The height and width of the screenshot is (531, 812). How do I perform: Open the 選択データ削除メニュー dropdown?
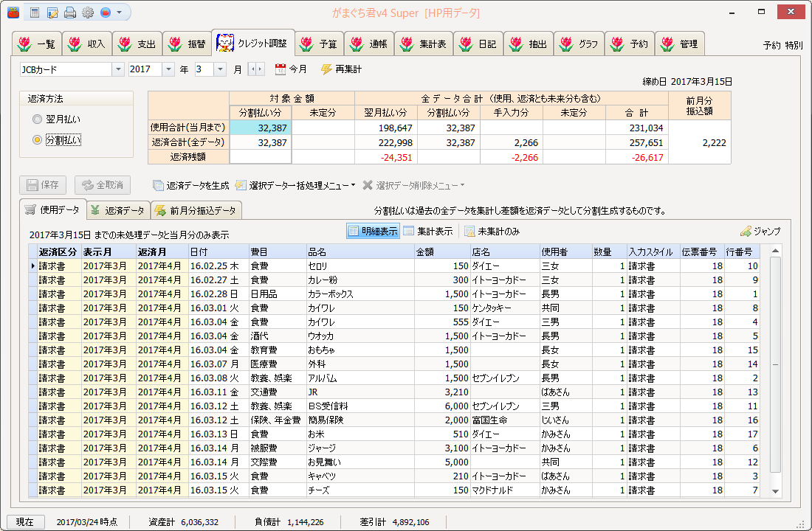413,185
